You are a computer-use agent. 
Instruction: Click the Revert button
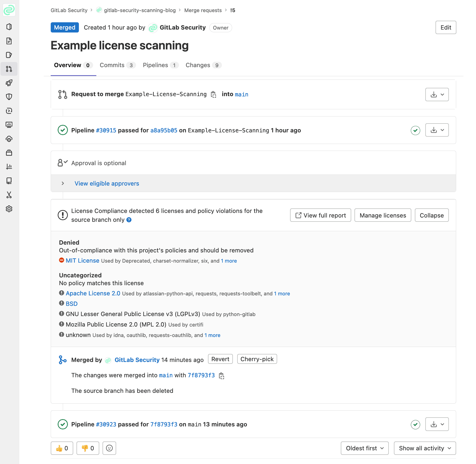[x=220, y=359]
